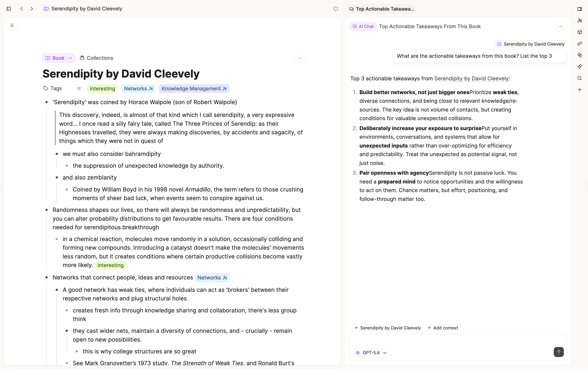This screenshot has width=588, height=369.
Task: Follow the Serendipity by David Cleevely link in the answer
Action: pos(471,79)
